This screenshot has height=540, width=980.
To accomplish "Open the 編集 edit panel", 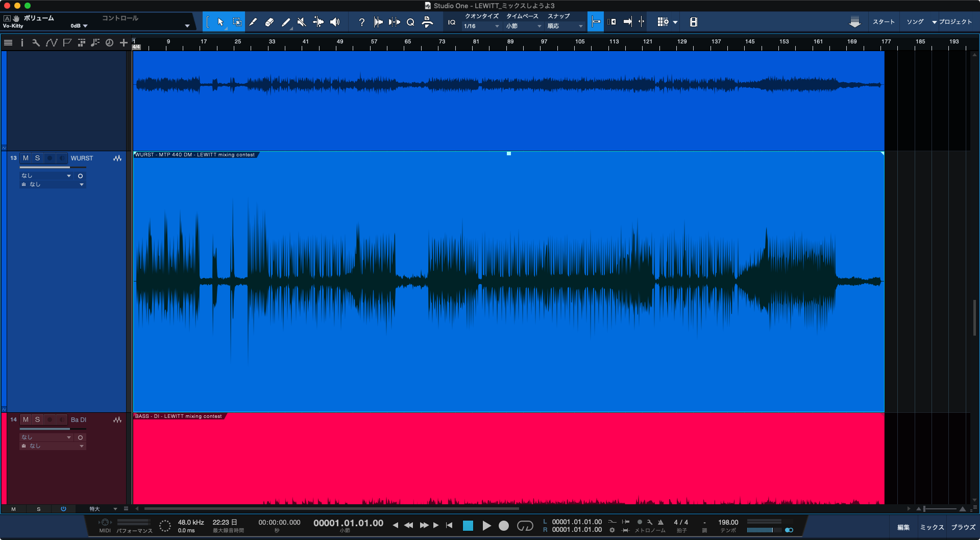I will pyautogui.click(x=903, y=527).
